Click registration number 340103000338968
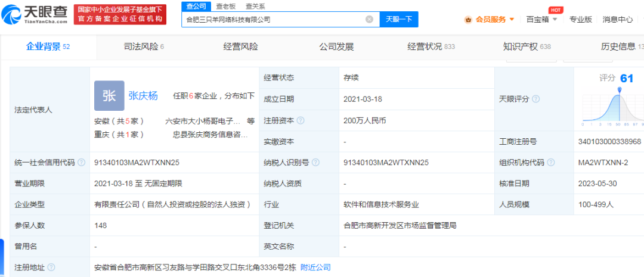Image resolution: width=644 pixels, height=277 pixels. tap(609, 142)
